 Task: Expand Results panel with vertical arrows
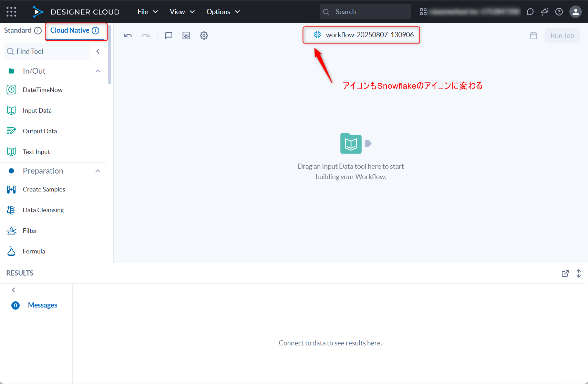[579, 273]
